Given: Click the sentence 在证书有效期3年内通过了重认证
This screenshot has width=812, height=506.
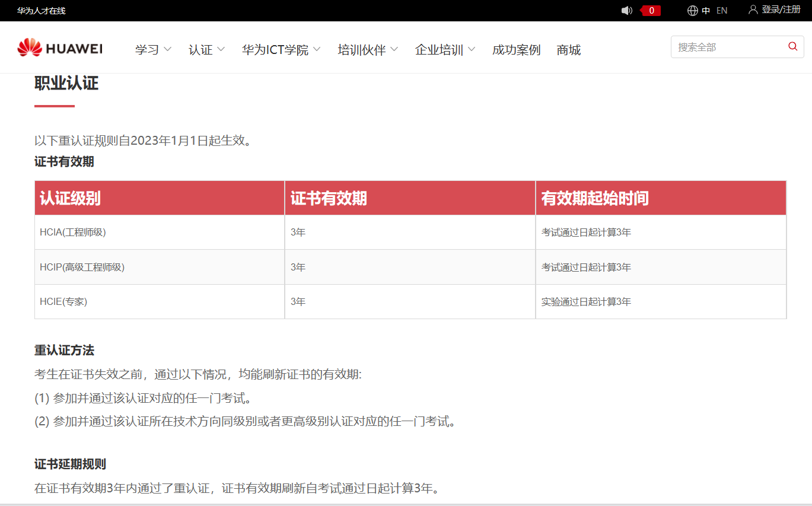Looking at the screenshot, I should pos(239,489).
